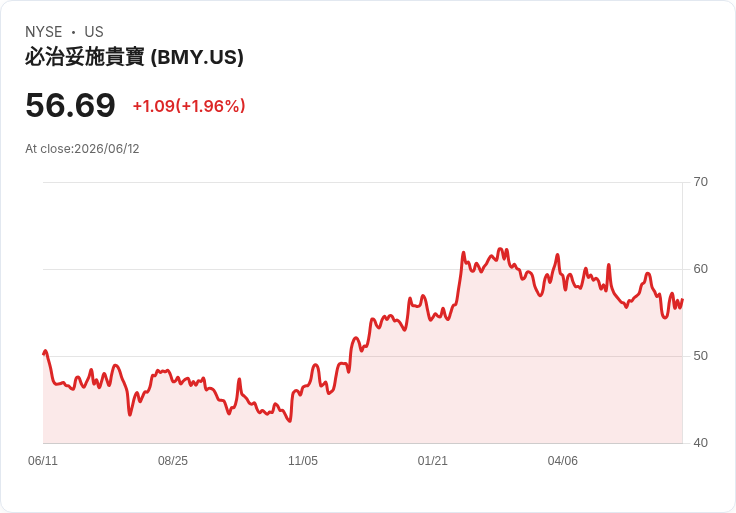The width and height of the screenshot is (736, 513).
Task: Click the At close date text
Action: pos(82,149)
